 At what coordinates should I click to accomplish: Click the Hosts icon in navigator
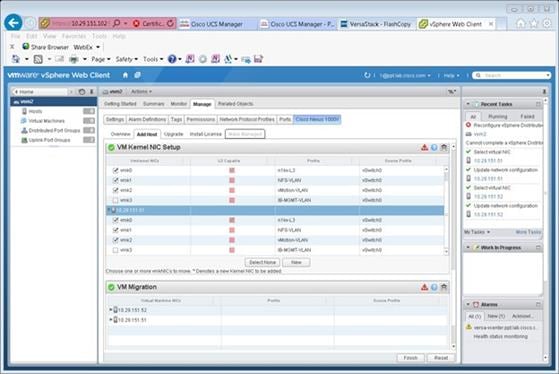[24, 111]
